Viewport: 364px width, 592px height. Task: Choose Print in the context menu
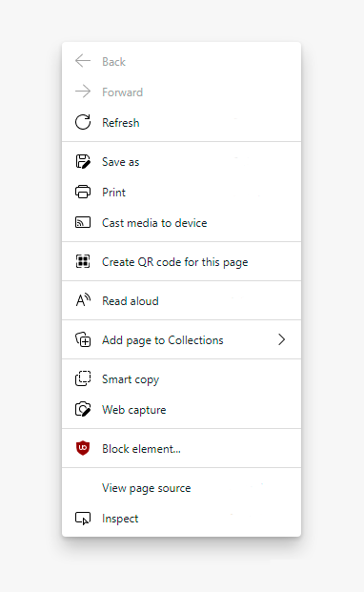pyautogui.click(x=181, y=193)
